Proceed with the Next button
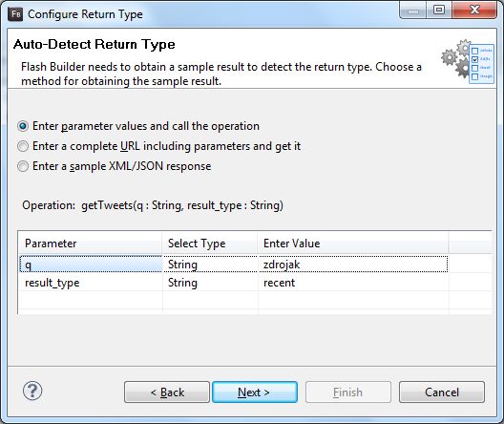The image size is (504, 424). 255,392
